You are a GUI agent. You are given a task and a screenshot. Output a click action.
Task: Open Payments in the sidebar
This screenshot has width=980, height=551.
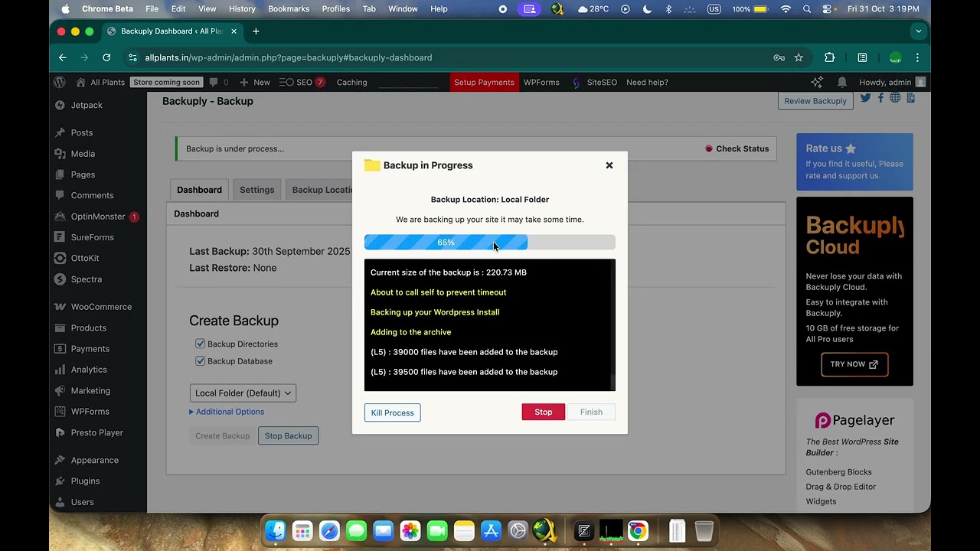90,349
